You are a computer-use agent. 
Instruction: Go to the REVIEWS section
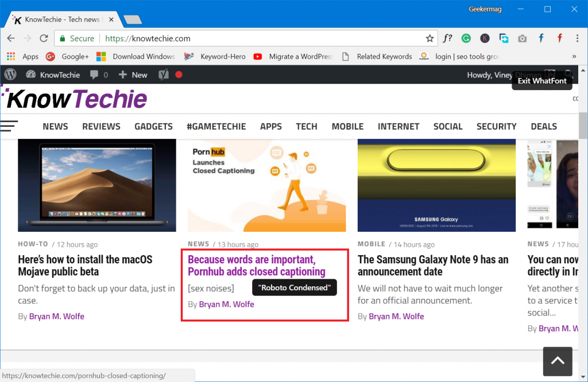(x=101, y=127)
